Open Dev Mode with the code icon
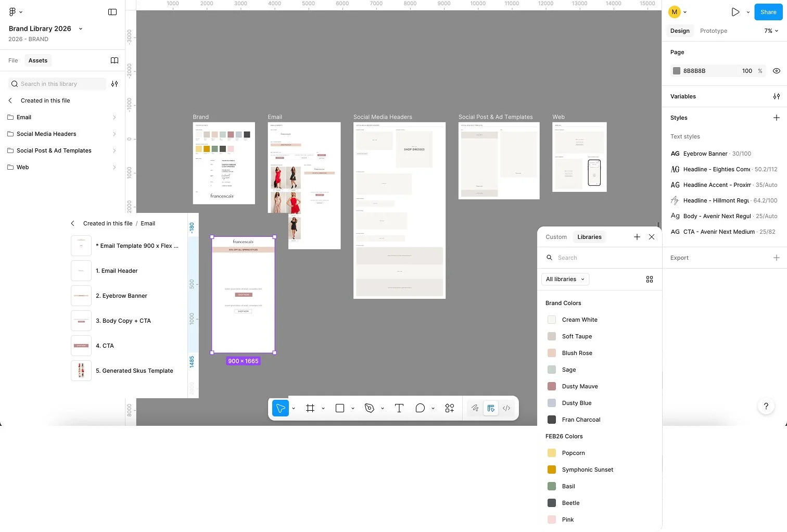Image resolution: width=787 pixels, height=532 pixels. pyautogui.click(x=506, y=408)
